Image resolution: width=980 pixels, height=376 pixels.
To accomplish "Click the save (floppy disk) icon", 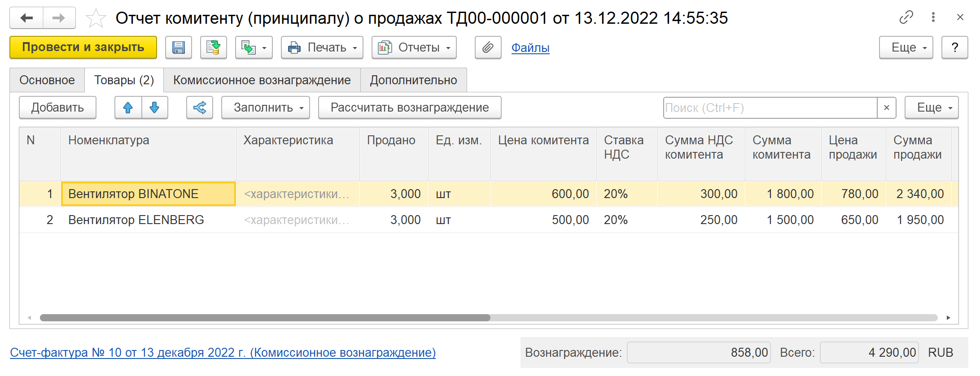I will pyautogui.click(x=178, y=48).
